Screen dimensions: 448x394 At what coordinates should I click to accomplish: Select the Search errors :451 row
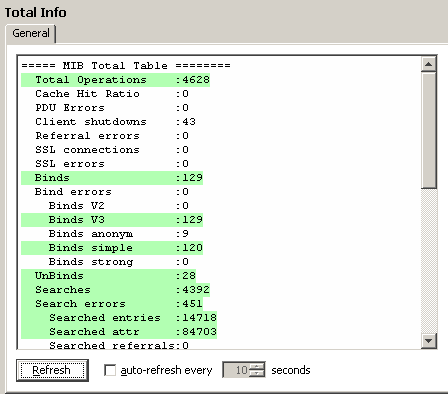click(x=112, y=304)
